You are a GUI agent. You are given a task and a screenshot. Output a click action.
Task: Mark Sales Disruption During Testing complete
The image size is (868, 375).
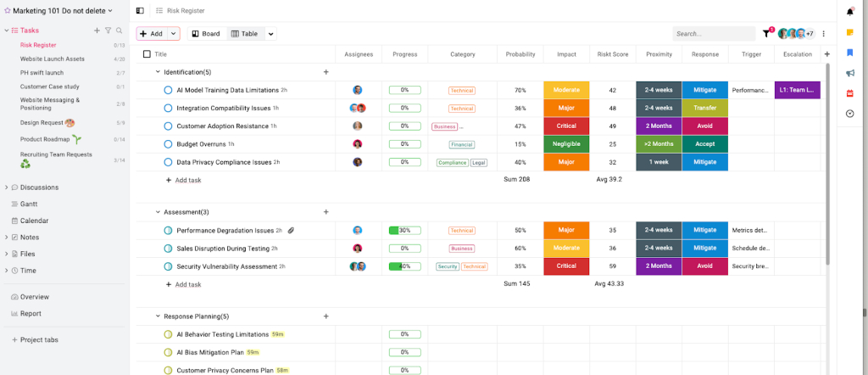pos(168,249)
